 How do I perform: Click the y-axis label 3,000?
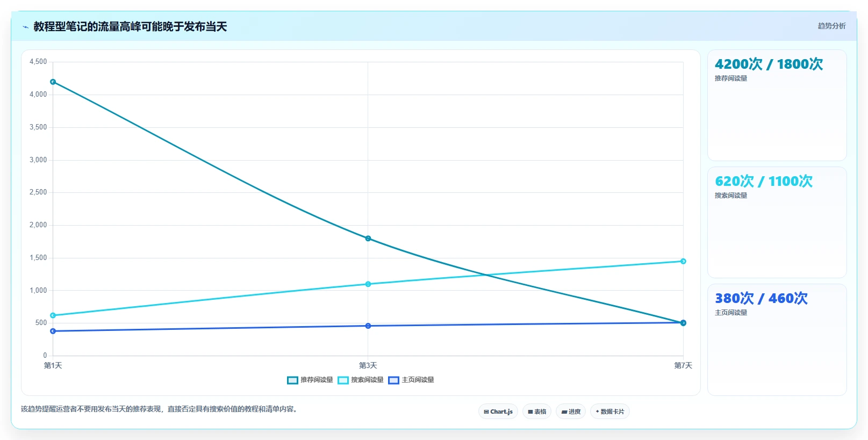(x=38, y=160)
